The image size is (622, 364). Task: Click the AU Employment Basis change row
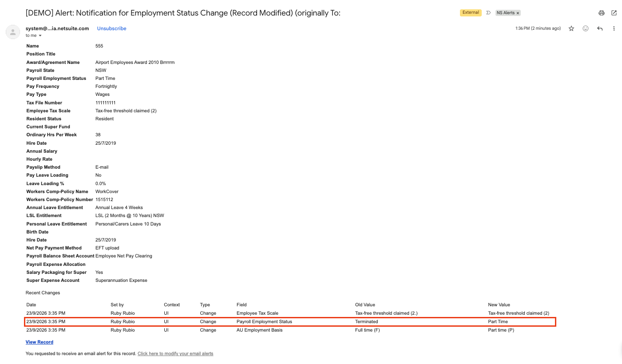point(290,330)
